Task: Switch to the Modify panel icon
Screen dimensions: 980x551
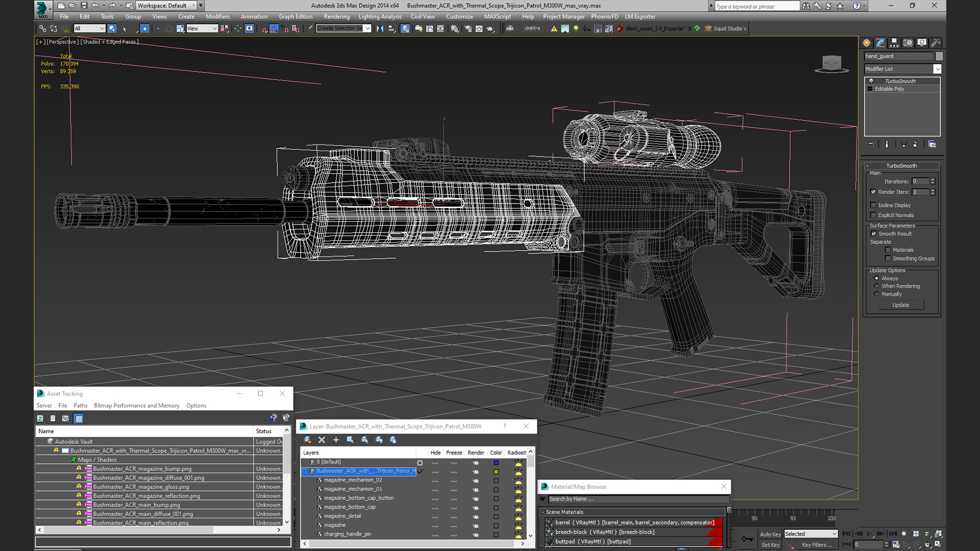Action: tap(880, 43)
